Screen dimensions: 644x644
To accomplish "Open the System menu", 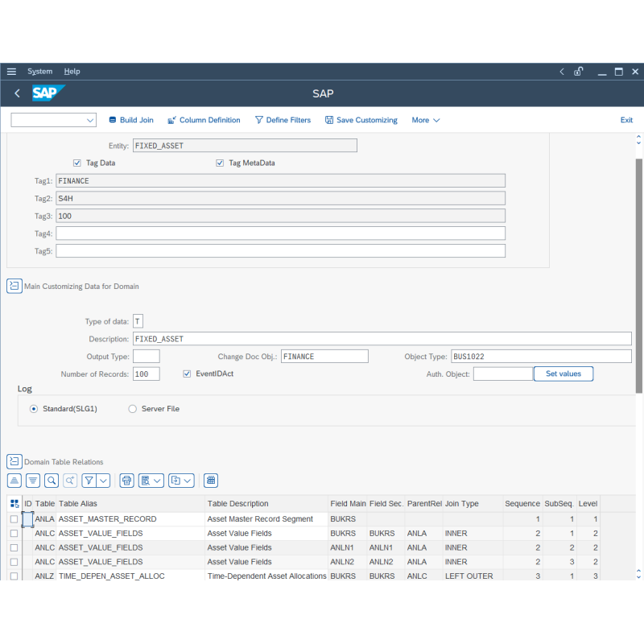I will tap(39, 72).
